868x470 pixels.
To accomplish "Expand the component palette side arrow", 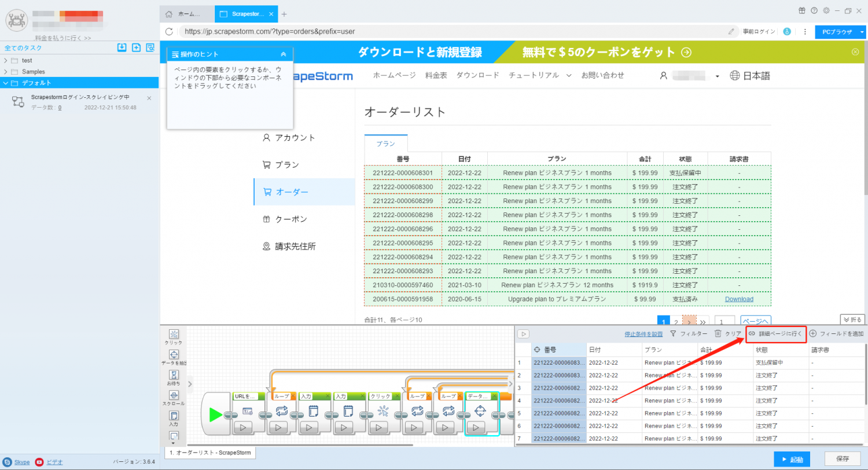I will (190, 383).
